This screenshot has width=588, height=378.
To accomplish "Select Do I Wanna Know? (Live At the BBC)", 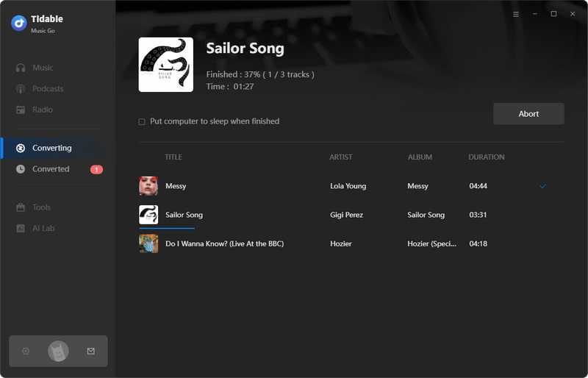I will coord(225,243).
